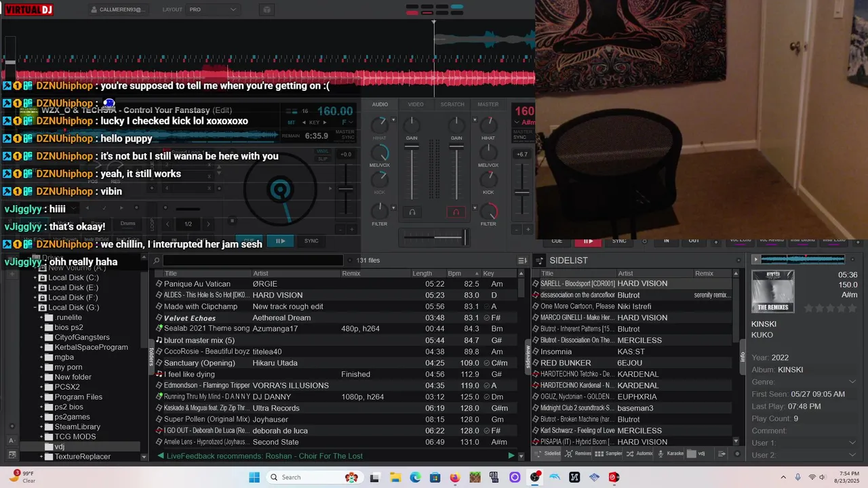Click LiveFeedback recommends Roshan track link

click(264, 456)
